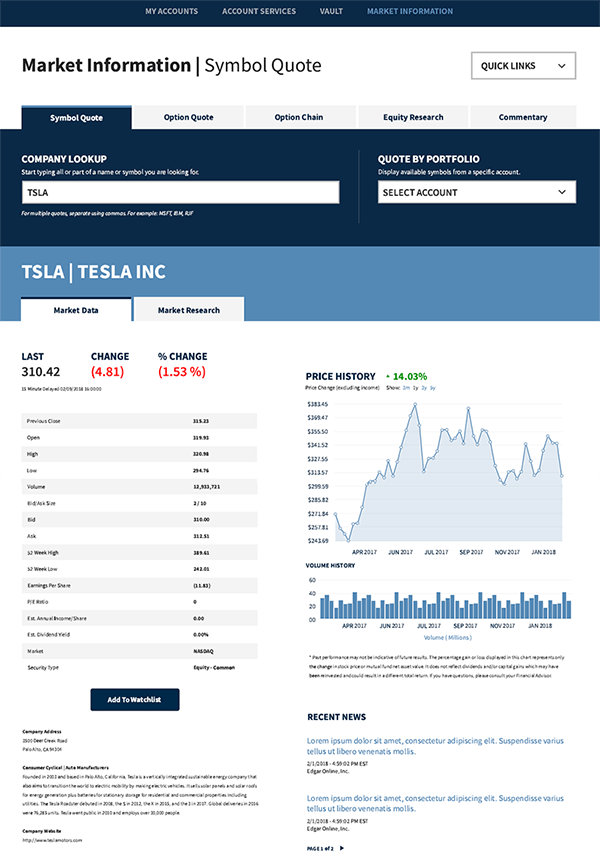Go to next news page arrow
Screen dimensions: 600x865
pyautogui.click(x=342, y=848)
